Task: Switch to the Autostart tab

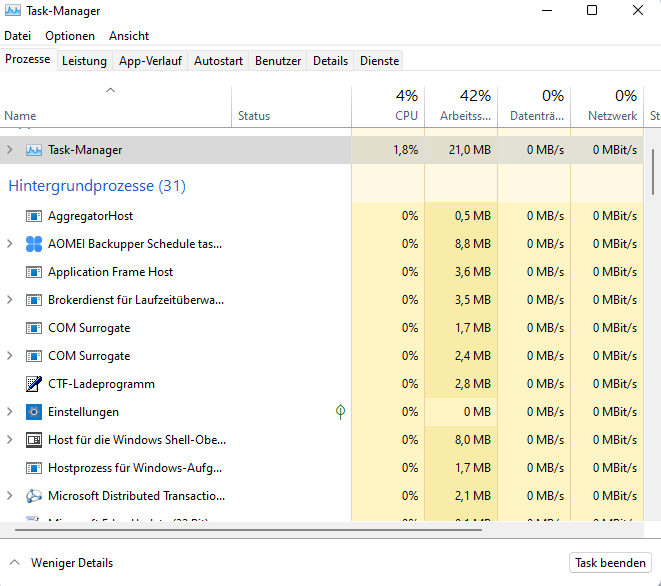Action: pos(218,61)
